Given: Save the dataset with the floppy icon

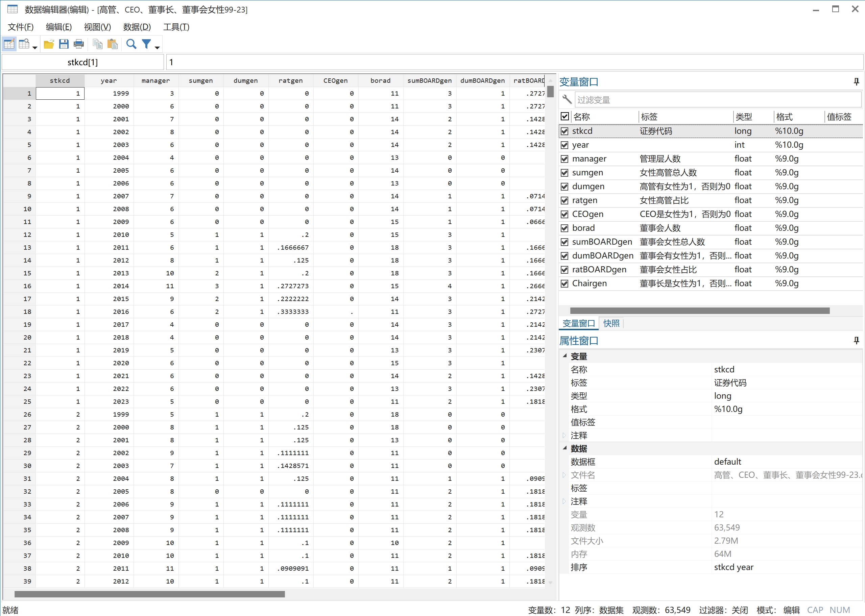Looking at the screenshot, I should point(64,44).
